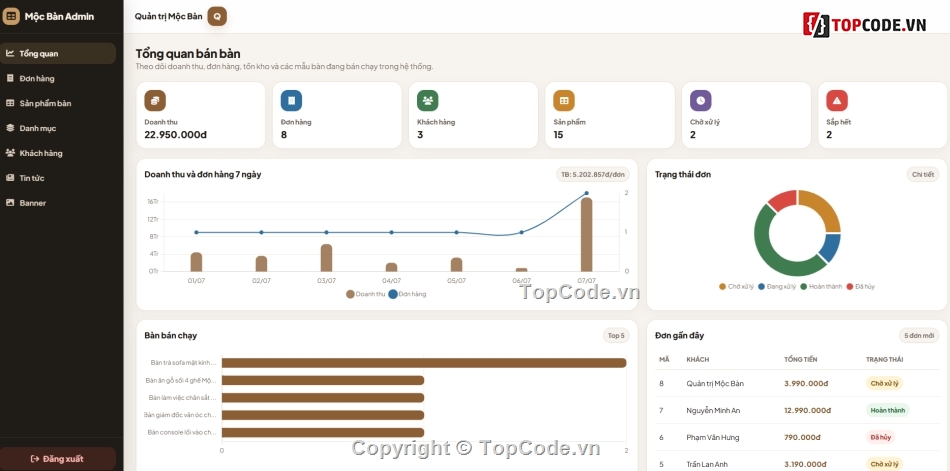
Task: Click the Quản trị Mộc Bàn header name
Action: point(168,16)
